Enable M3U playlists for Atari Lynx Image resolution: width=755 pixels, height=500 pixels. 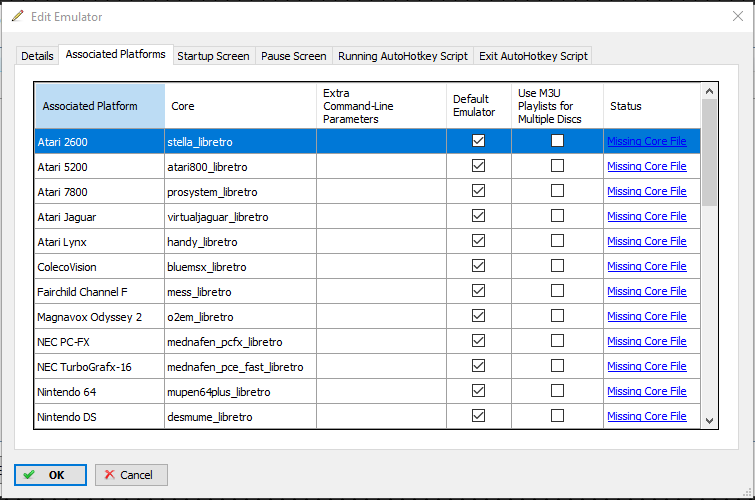click(557, 241)
